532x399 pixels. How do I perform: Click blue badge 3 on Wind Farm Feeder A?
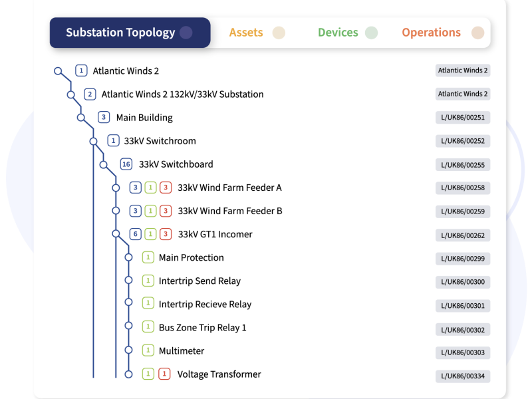point(136,188)
